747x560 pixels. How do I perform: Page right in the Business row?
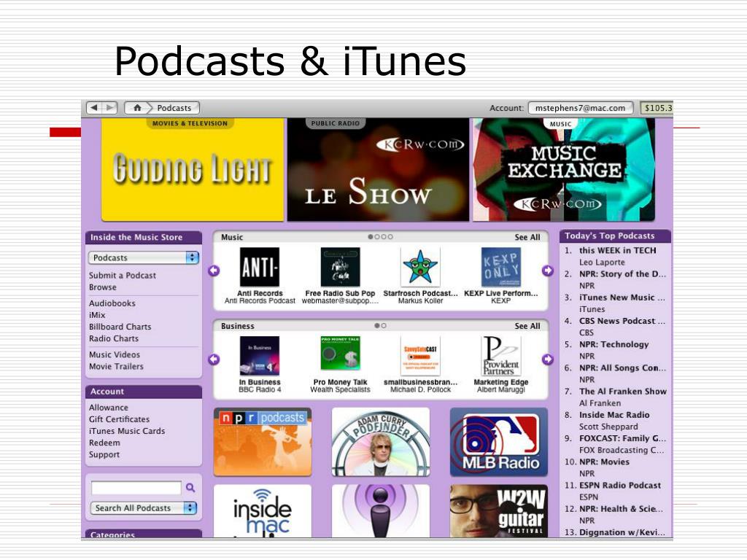(547, 359)
